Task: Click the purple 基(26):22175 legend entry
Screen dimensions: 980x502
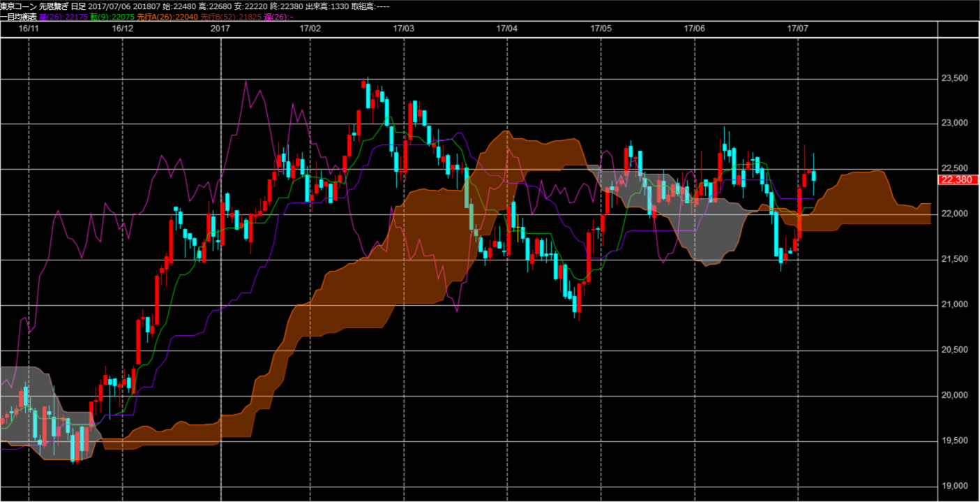Action: click(63, 16)
